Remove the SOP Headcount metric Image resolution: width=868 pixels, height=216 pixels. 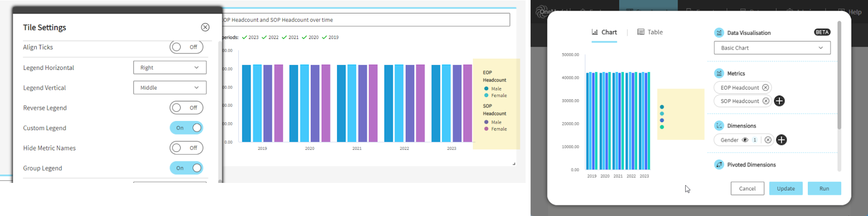coord(766,101)
